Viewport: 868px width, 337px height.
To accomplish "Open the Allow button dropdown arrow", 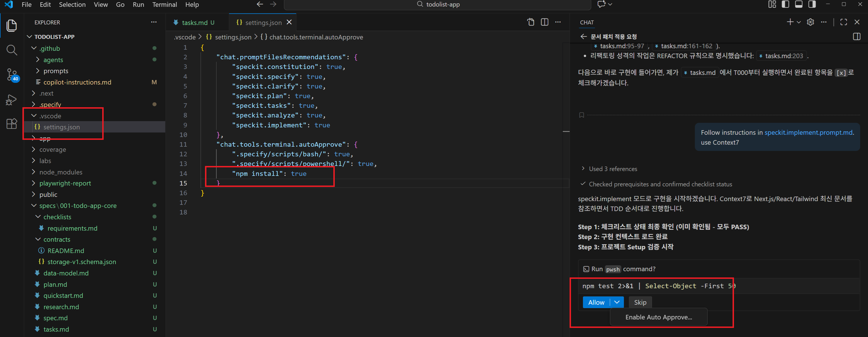I will [617, 302].
